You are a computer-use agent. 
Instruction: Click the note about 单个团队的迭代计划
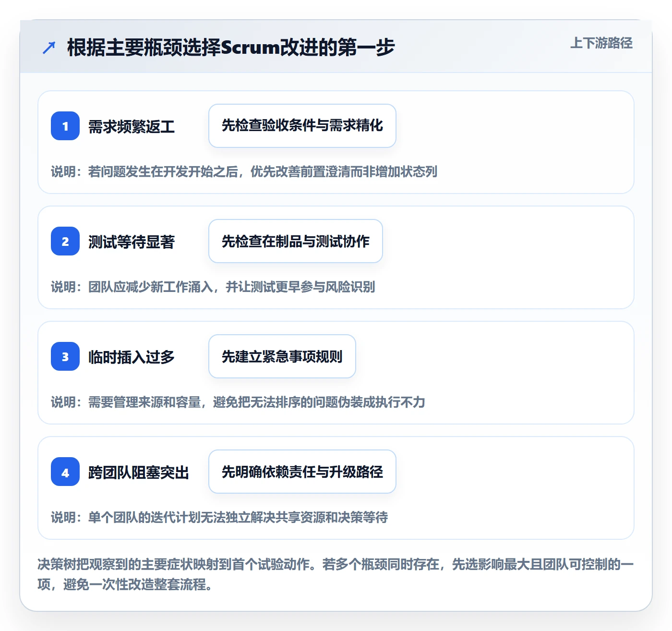(219, 518)
